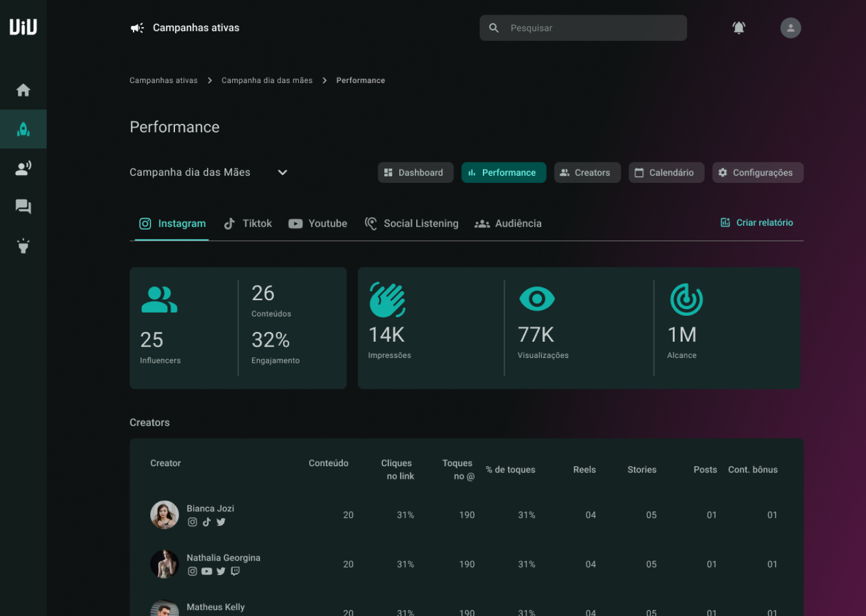This screenshot has height=616, width=866.
Task: Open Nathalia Georgina's YouTube icon
Action: pyautogui.click(x=207, y=571)
